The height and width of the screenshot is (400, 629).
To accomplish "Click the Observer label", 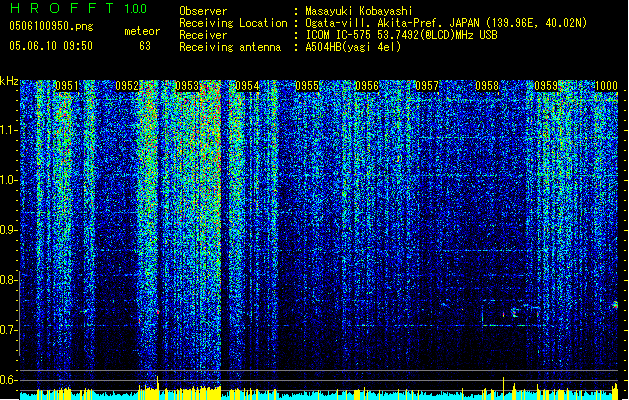I will 203,11.
